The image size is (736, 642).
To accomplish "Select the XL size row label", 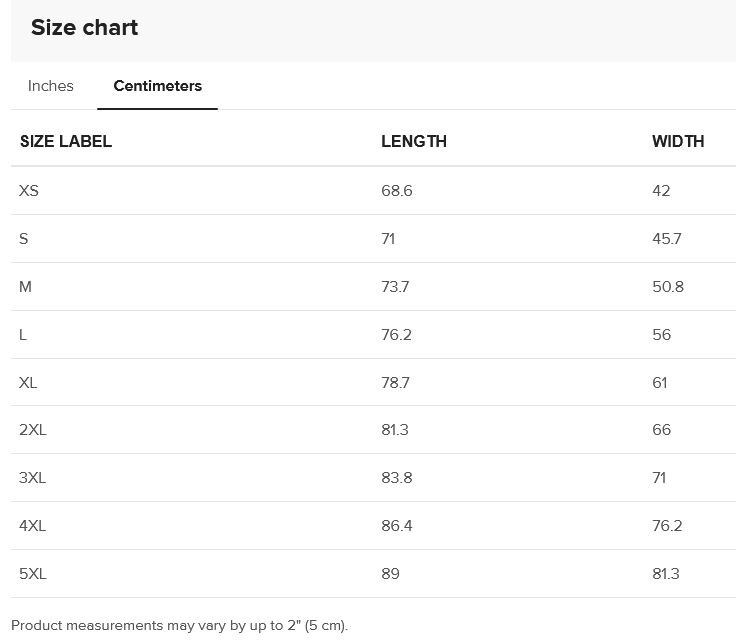I will click(28, 383).
